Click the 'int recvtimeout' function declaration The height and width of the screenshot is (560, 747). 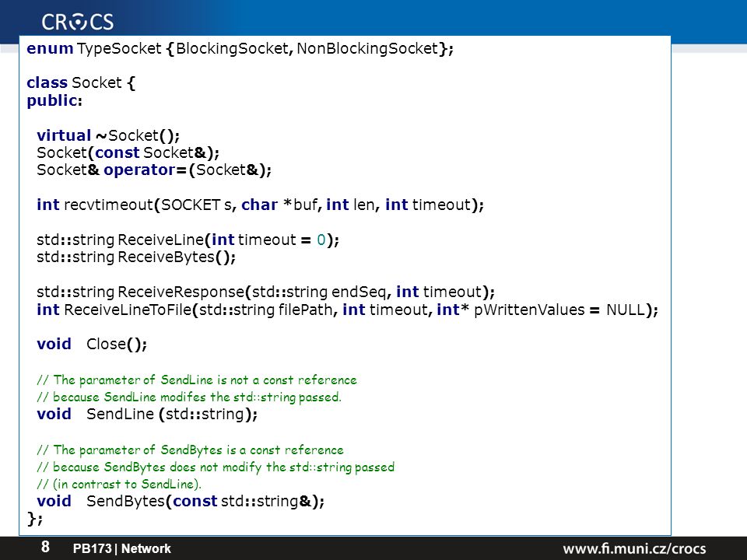pyautogui.click(x=260, y=205)
